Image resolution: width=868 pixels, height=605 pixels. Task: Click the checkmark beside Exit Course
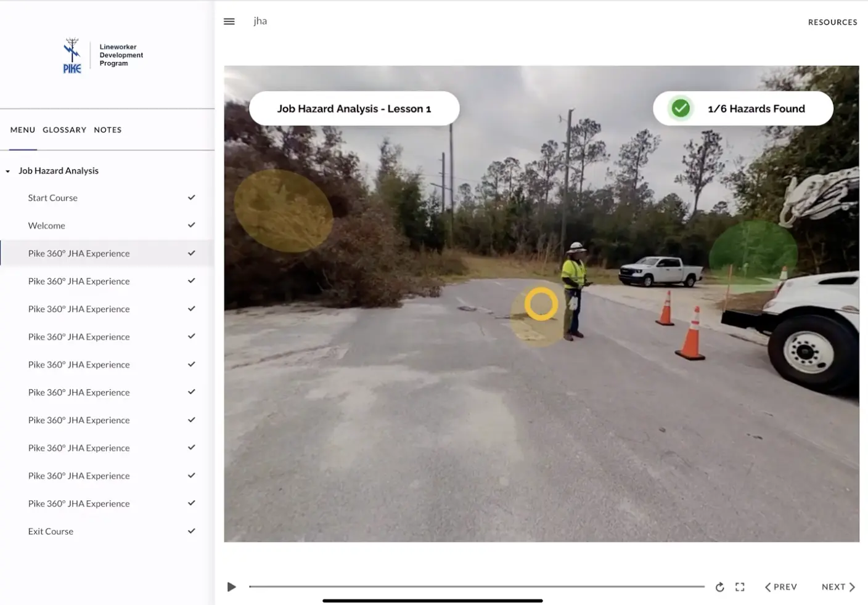(191, 530)
